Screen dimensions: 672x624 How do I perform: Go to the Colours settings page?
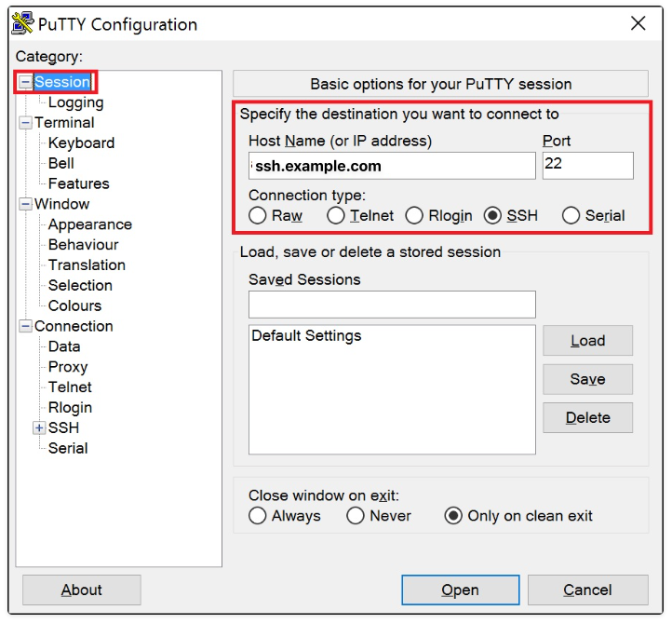(74, 306)
